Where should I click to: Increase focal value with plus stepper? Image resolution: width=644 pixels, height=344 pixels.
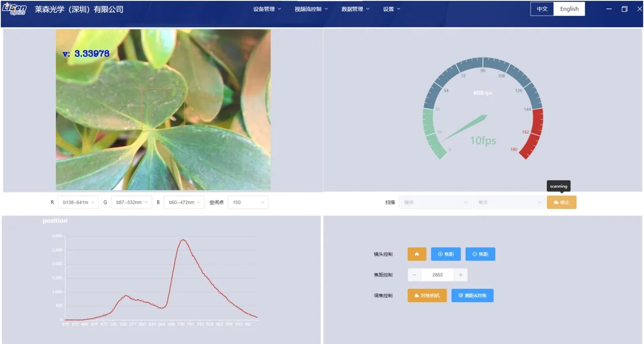(x=461, y=275)
